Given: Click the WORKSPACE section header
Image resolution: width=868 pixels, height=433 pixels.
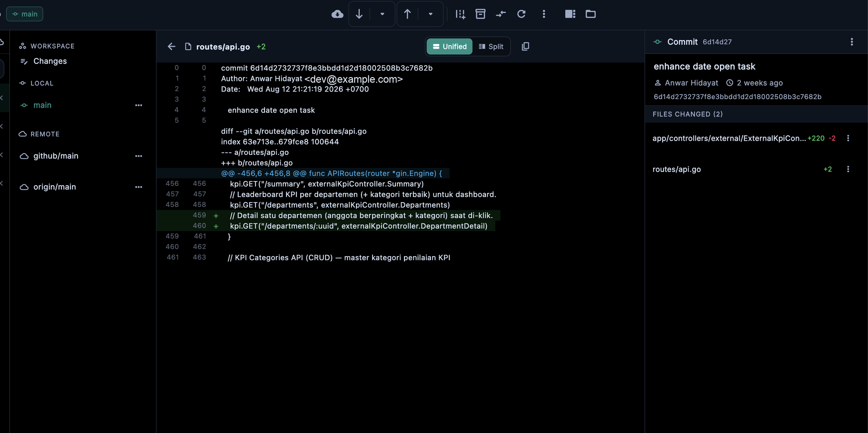Looking at the screenshot, I should 52,46.
